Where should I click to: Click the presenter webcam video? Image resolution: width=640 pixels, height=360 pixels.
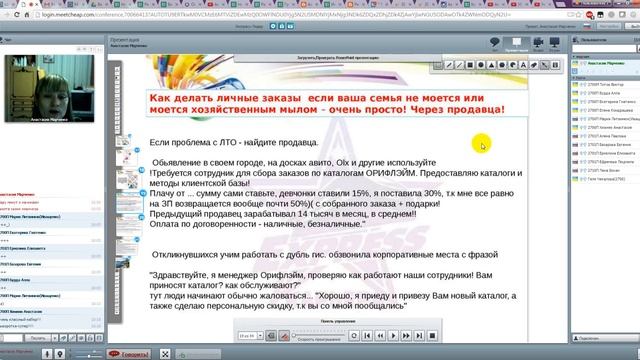tap(49, 88)
